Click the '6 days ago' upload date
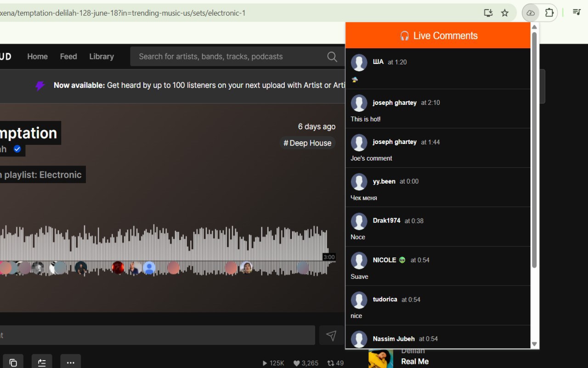588x368 pixels. [317, 126]
